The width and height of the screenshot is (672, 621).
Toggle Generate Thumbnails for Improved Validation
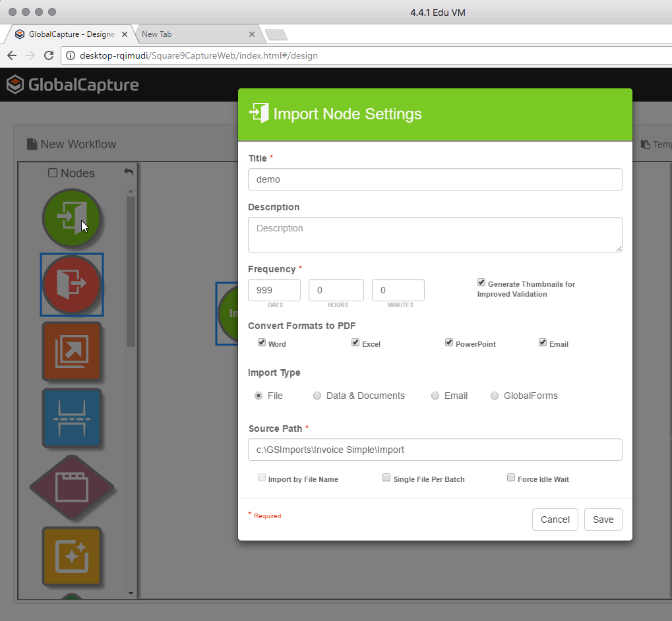coord(481,283)
